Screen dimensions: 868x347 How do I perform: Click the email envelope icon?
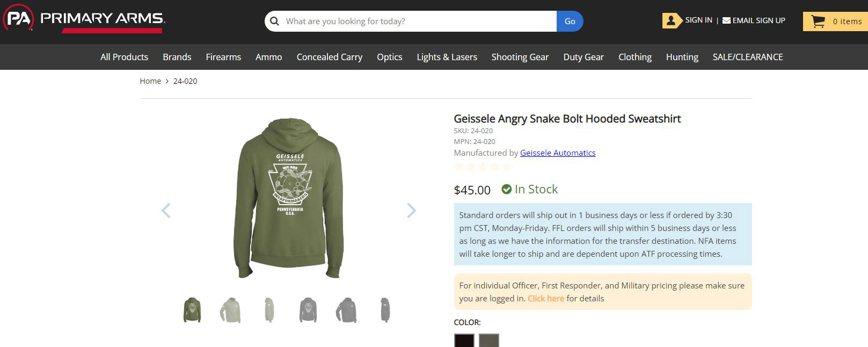(726, 20)
